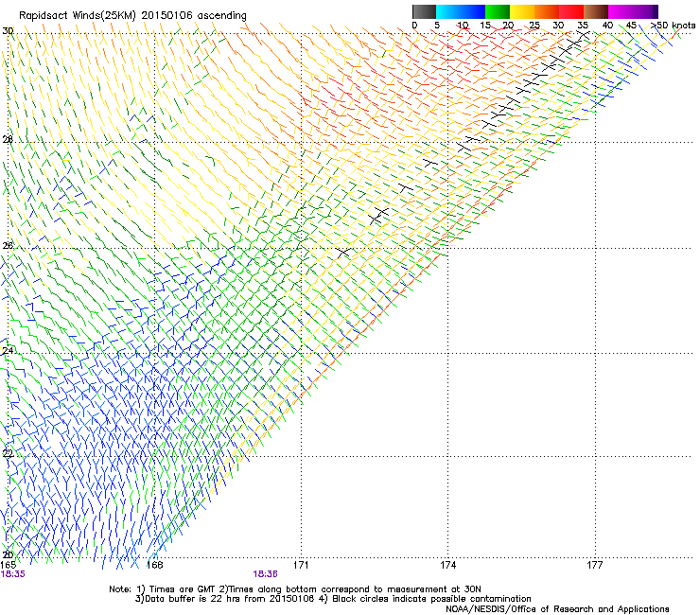The image size is (700, 615).
Task: Click the longitude label 177
Action: coord(595,565)
